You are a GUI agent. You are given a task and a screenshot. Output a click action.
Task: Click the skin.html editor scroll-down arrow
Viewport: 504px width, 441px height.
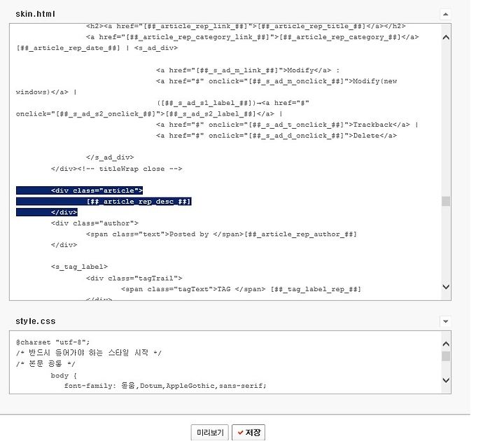point(446,287)
